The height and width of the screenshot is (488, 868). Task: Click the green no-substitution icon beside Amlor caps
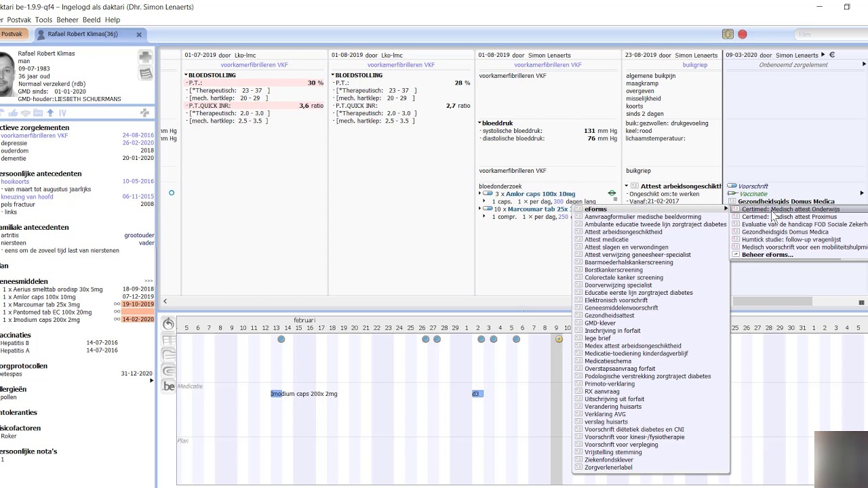point(612,194)
